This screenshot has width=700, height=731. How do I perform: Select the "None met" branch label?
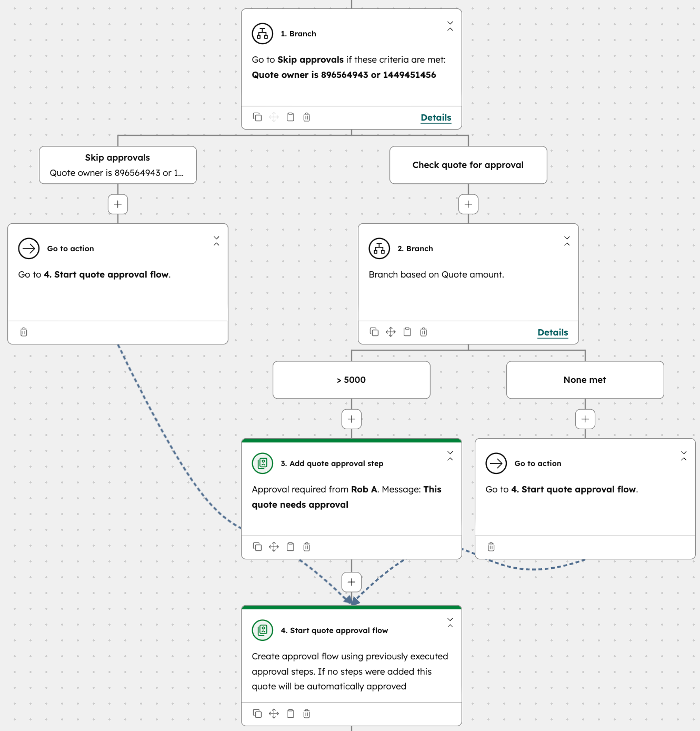point(585,380)
